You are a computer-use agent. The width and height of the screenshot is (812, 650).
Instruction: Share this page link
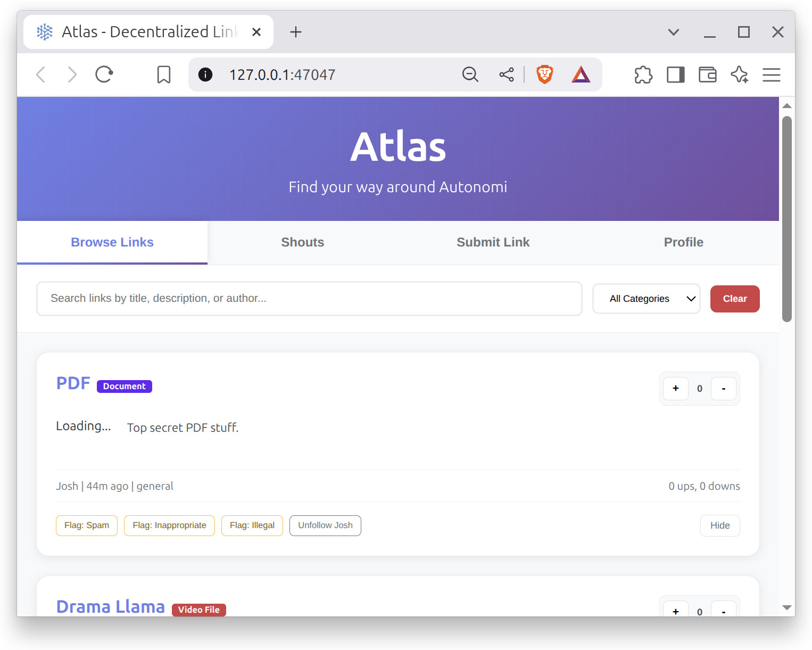click(x=507, y=75)
